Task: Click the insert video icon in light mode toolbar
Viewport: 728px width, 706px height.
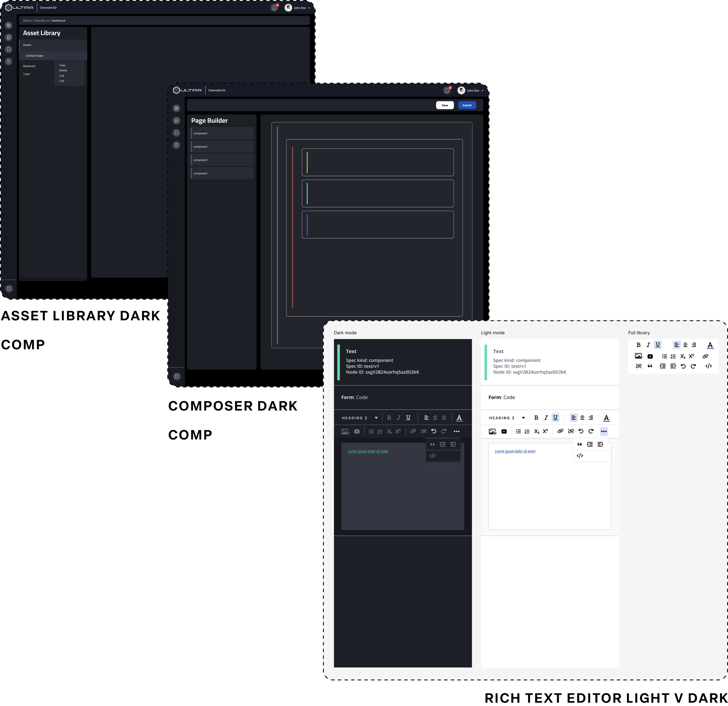Action: [x=504, y=431]
